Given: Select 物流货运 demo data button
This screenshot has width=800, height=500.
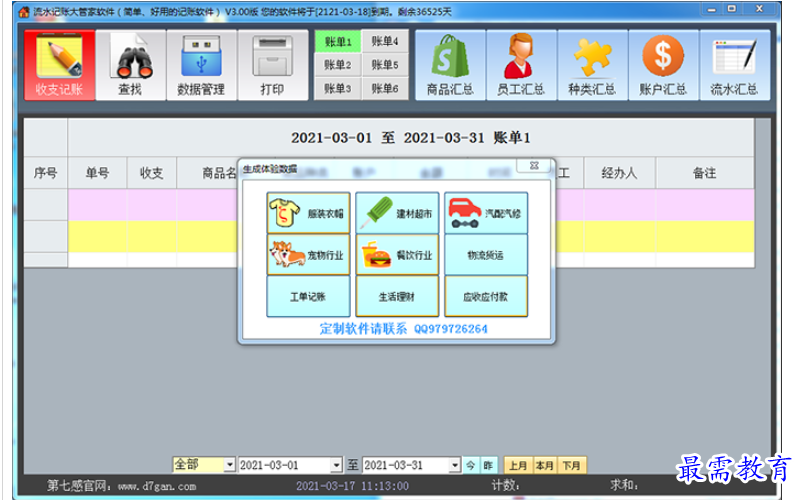Looking at the screenshot, I should [486, 255].
